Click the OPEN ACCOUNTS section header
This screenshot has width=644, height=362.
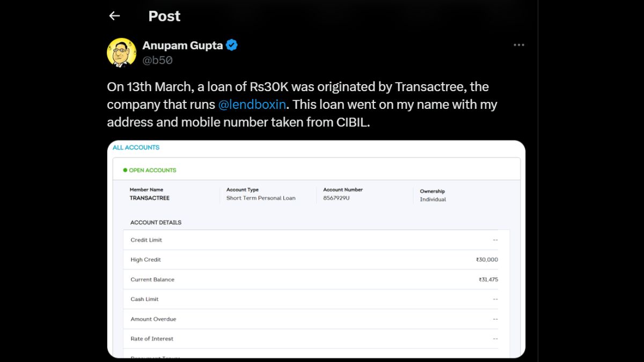click(152, 170)
